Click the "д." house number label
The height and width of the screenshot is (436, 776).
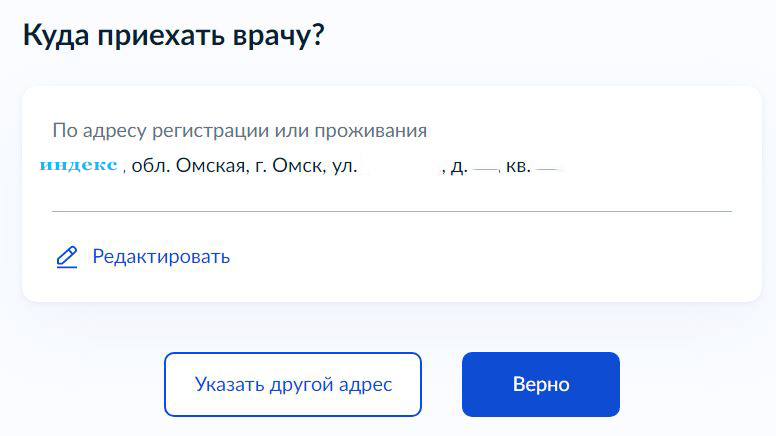tap(459, 166)
